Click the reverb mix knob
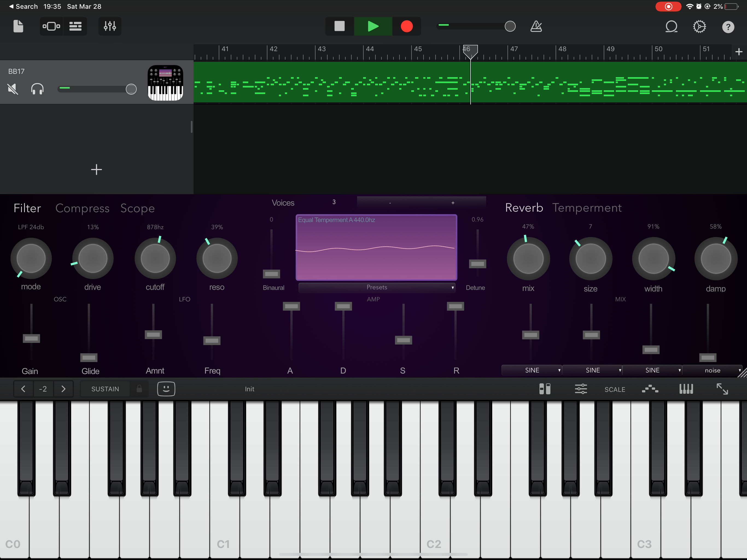747x560 pixels. tap(528, 259)
